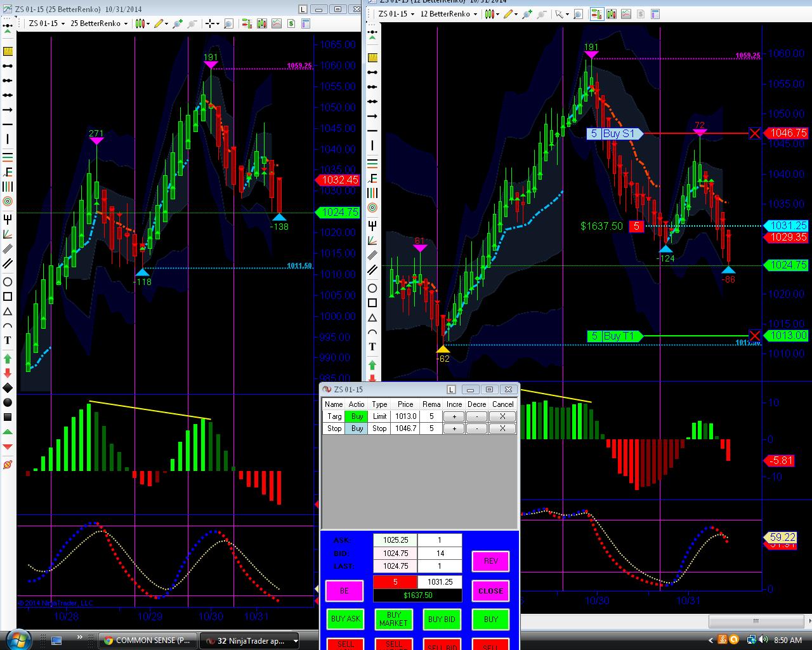Select the diamond marker tool in left chart sidebar
Image resolution: width=812 pixels, height=650 pixels.
(x=8, y=388)
